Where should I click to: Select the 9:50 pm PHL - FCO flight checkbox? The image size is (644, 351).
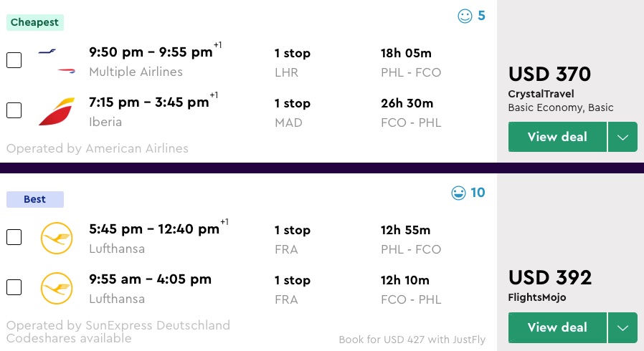(14, 61)
